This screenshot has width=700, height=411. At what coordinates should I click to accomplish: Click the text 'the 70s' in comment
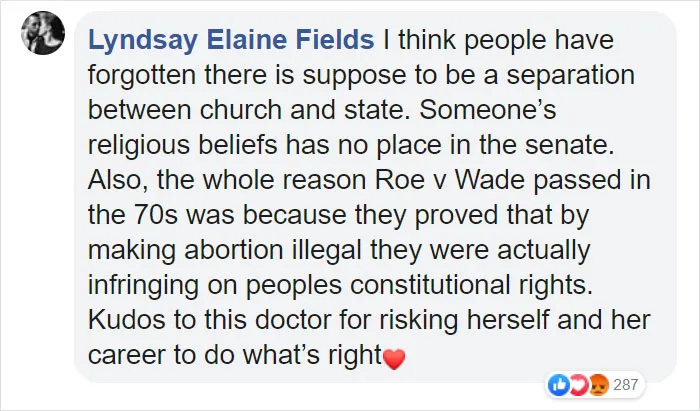[133, 215]
